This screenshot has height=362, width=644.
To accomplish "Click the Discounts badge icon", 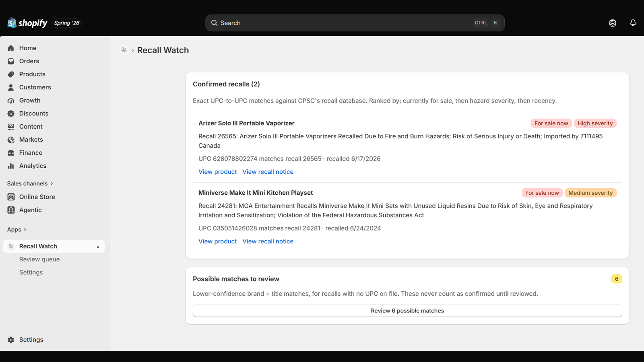I will [11, 113].
